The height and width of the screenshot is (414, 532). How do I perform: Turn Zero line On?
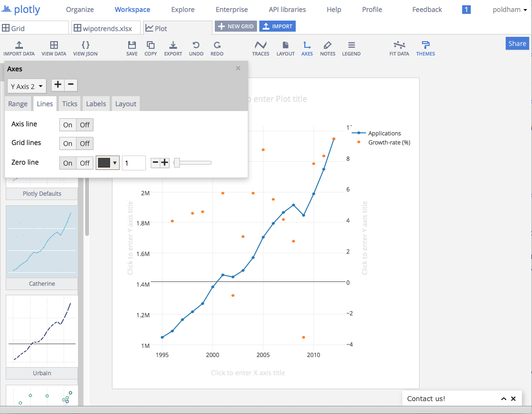[x=67, y=163]
